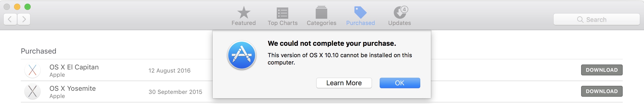Click OK to dismiss the purchase error
Screen dimensions: 644x104
[x=400, y=83]
